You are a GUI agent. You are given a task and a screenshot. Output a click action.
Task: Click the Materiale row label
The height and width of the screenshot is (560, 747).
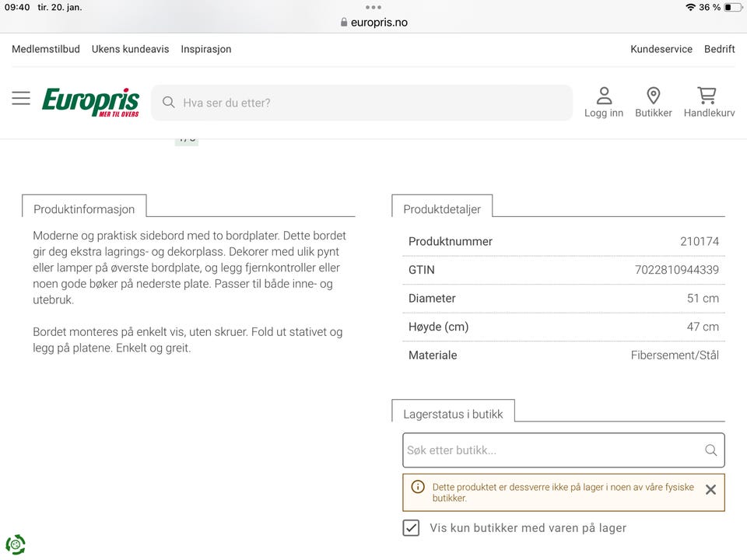tap(433, 355)
